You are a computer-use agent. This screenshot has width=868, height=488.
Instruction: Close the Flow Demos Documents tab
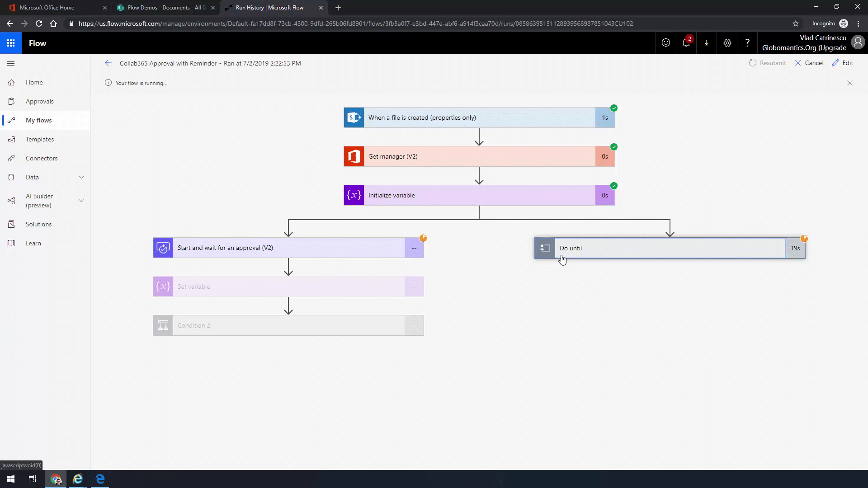click(213, 8)
